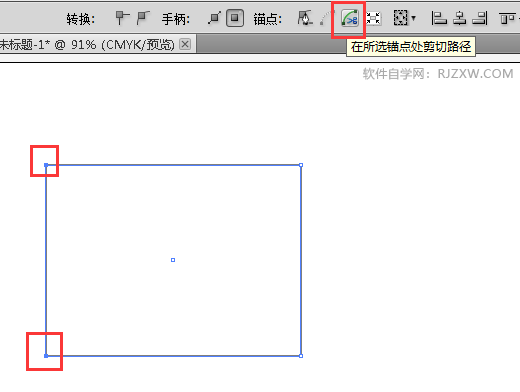Convert selected anchor points to corner
The width and height of the screenshot is (520, 392).
(122, 18)
